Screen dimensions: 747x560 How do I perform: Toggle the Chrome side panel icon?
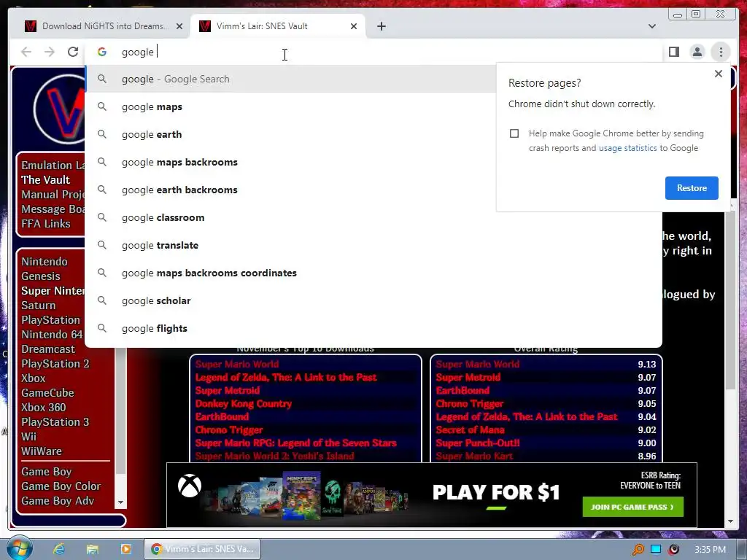(673, 52)
